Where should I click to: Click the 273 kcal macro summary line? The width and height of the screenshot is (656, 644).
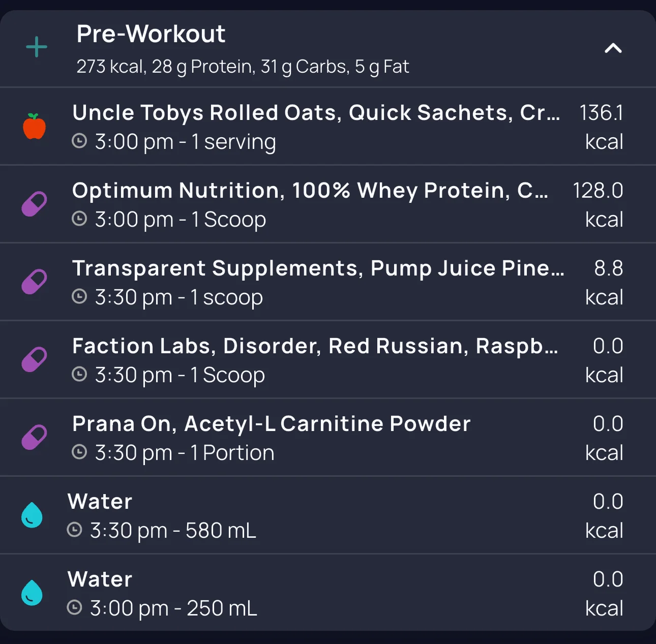pos(243,67)
